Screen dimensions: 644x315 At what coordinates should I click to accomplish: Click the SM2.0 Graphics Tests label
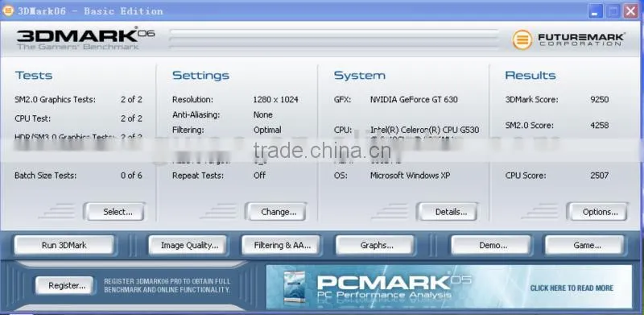coord(55,100)
